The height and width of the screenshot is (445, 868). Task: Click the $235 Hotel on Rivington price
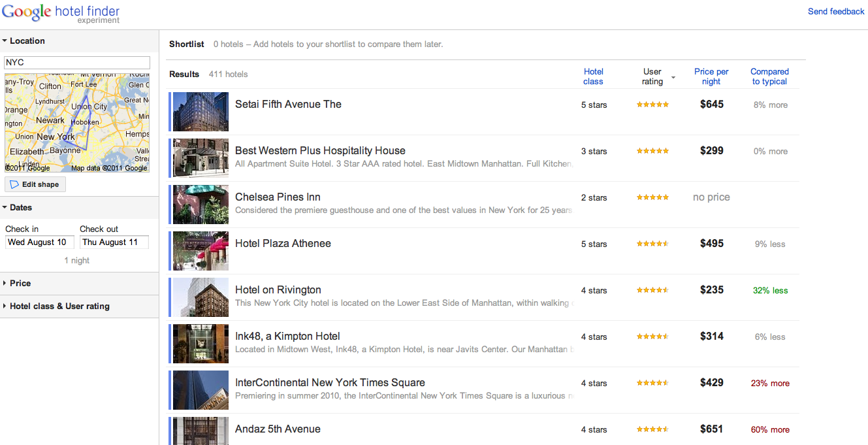[711, 289]
